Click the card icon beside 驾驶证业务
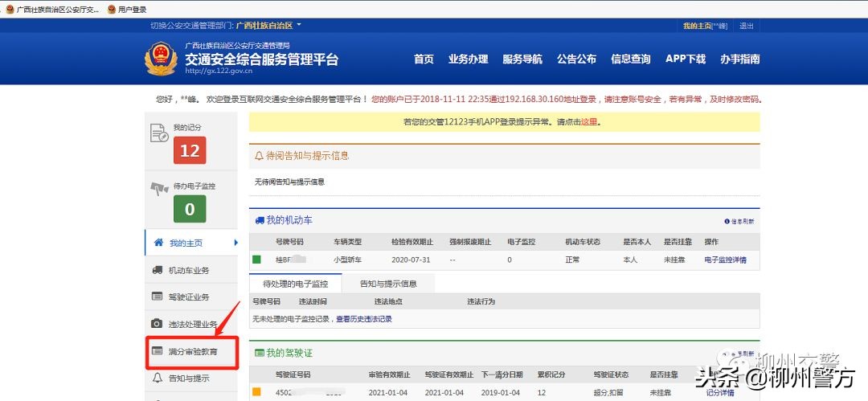 pyautogui.click(x=158, y=297)
